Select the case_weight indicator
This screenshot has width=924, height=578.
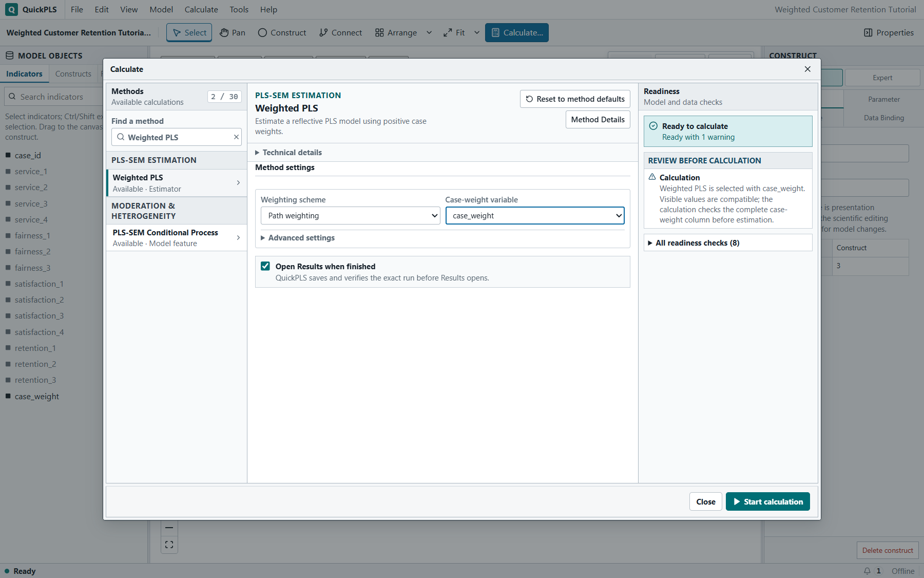pos(37,396)
